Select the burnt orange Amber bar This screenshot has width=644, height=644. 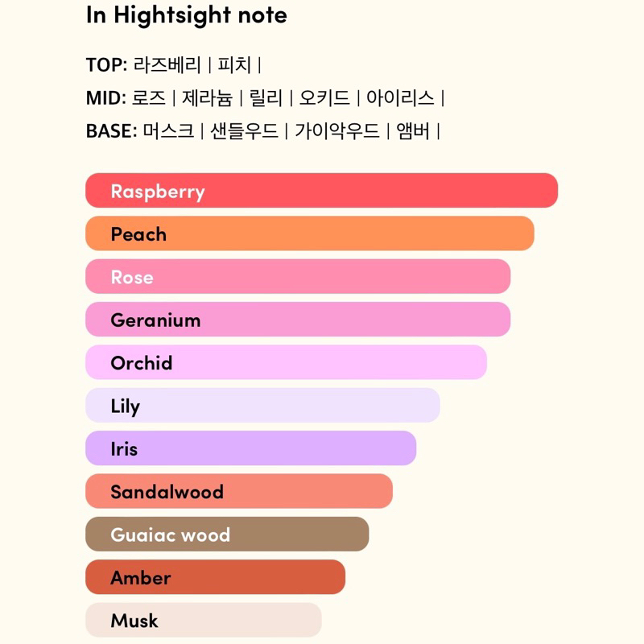(215, 577)
